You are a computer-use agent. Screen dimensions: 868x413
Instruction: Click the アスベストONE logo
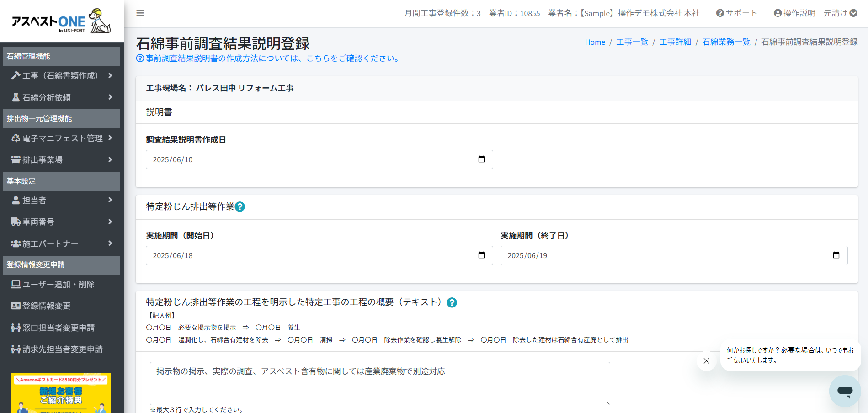click(61, 21)
